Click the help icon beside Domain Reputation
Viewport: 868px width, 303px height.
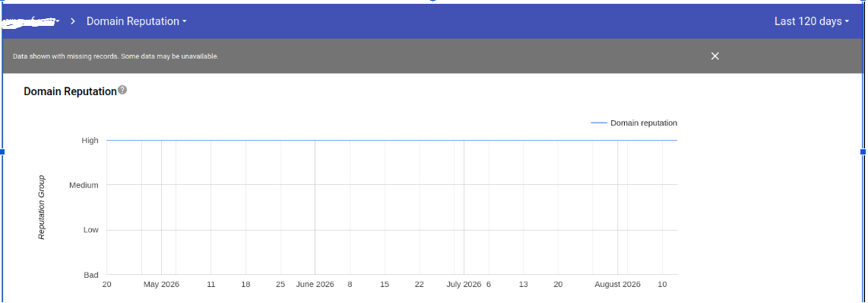[x=122, y=90]
